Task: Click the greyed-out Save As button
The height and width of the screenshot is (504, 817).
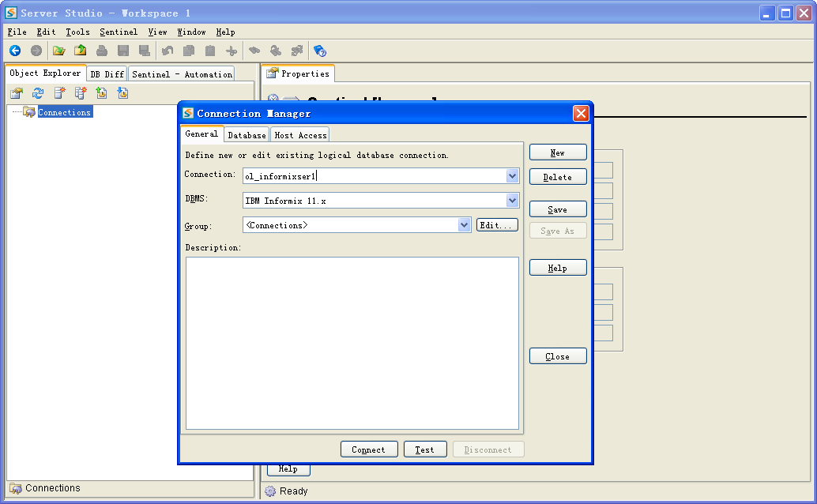Action: click(558, 231)
